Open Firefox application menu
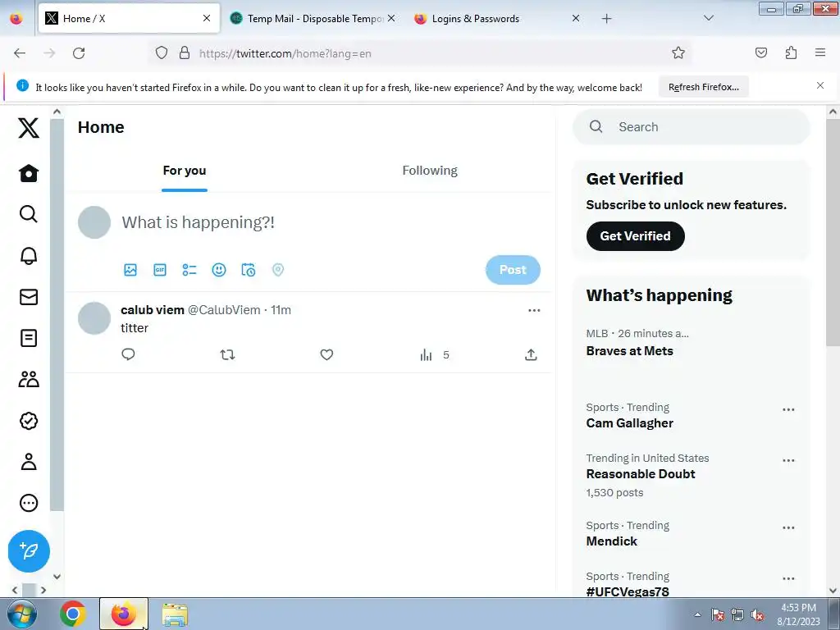Image resolution: width=840 pixels, height=630 pixels. click(820, 52)
